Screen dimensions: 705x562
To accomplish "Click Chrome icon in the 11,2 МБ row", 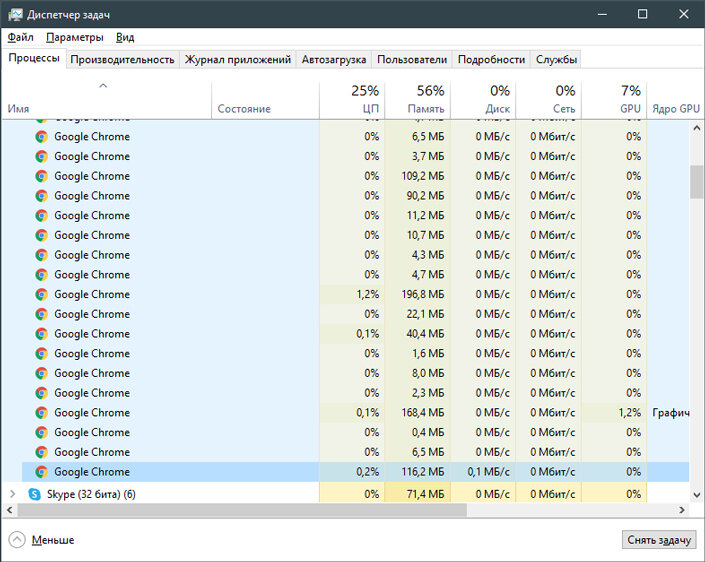I will (x=41, y=215).
